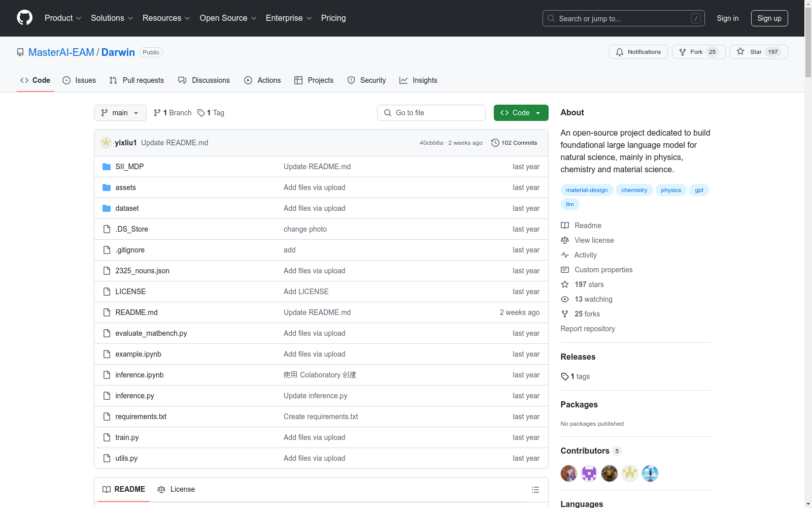
Task: Star the Darwin repository
Action: click(759, 52)
